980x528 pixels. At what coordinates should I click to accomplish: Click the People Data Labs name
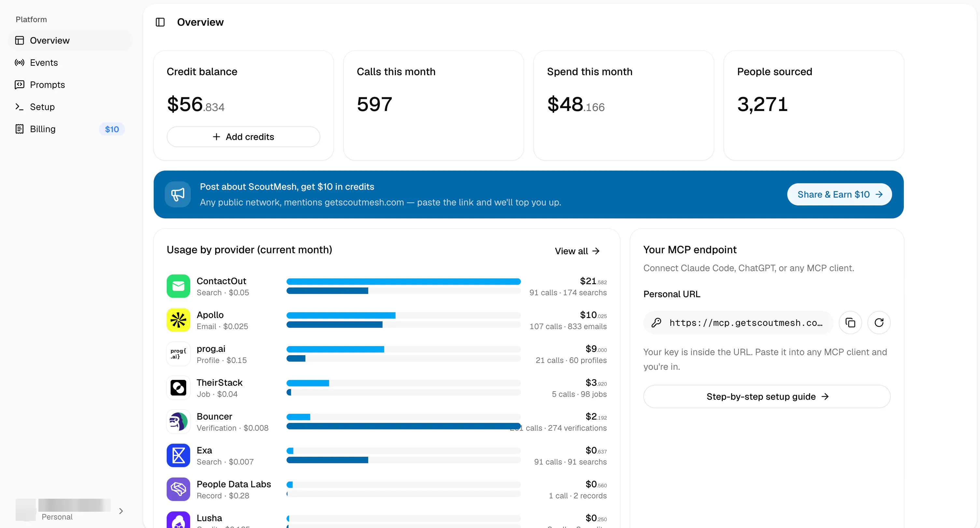pos(233,484)
